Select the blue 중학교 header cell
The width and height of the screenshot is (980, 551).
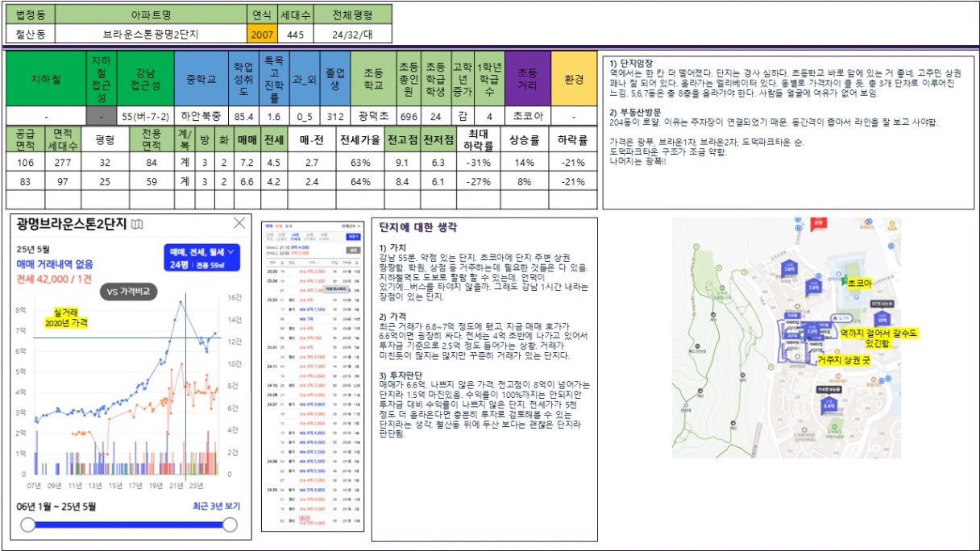pyautogui.click(x=201, y=80)
